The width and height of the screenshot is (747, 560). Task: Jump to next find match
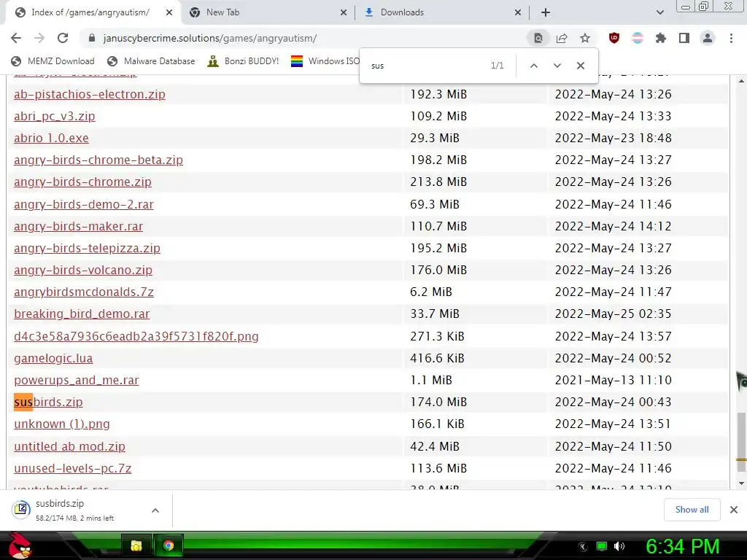click(x=557, y=66)
